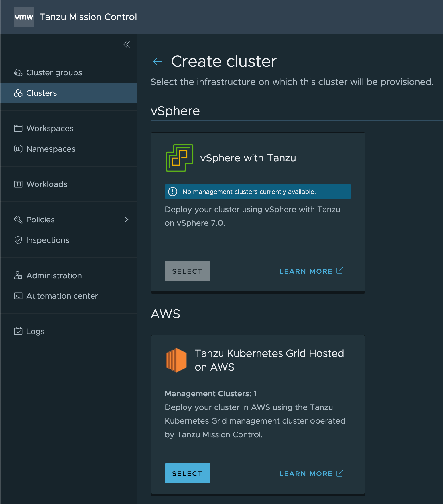Click the 'Select the infrastructure' description text
This screenshot has height=504, width=443.
pos(292,82)
